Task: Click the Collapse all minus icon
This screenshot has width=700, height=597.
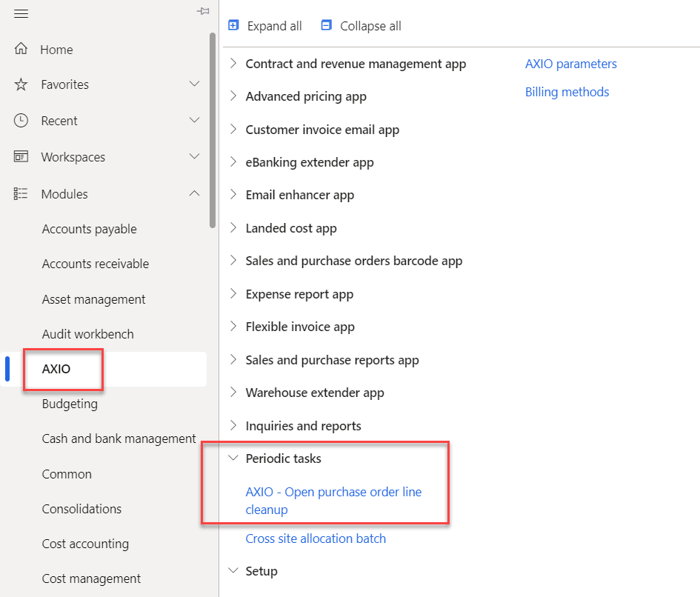Action: [327, 25]
